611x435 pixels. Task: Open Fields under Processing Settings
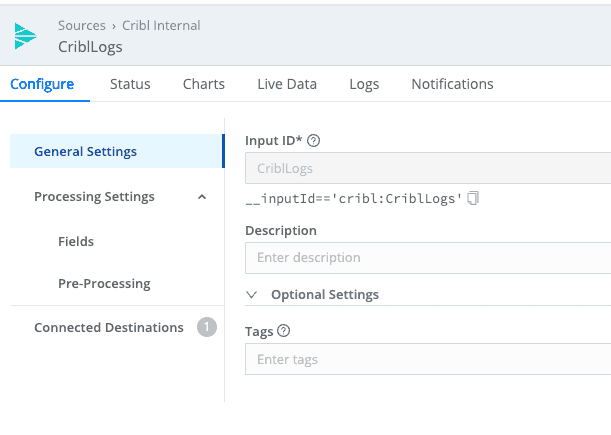point(76,241)
